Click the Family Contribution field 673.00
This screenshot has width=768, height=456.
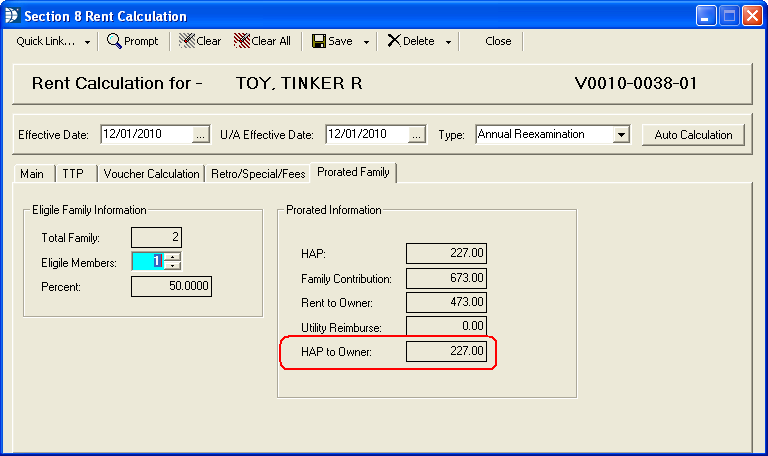pos(446,278)
